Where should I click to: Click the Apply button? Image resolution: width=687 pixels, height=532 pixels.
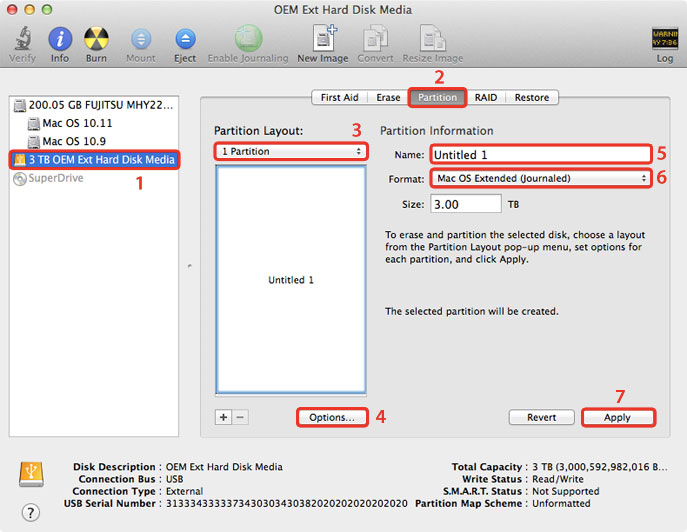(x=618, y=417)
